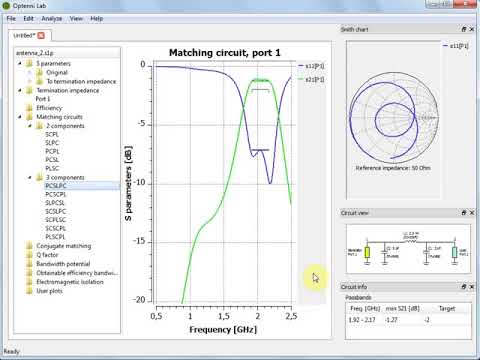Float the Circuit view panel
Image resolution: width=480 pixels, height=360 pixels.
point(464,213)
